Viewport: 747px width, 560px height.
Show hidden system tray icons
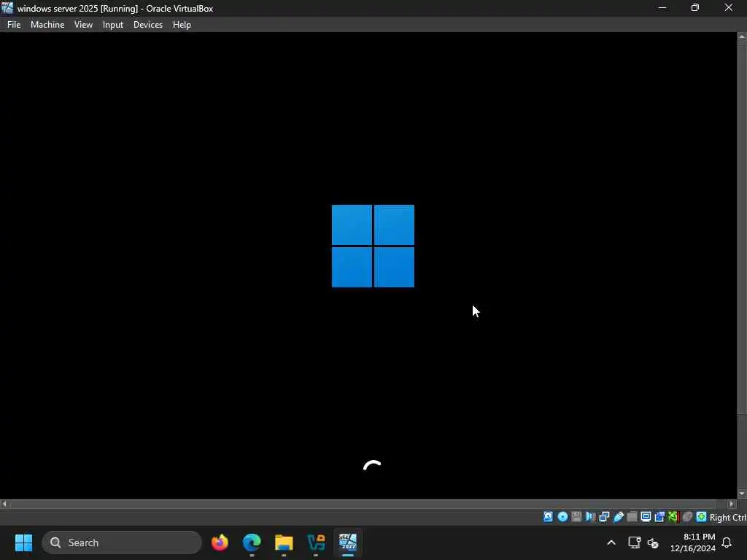click(x=611, y=542)
